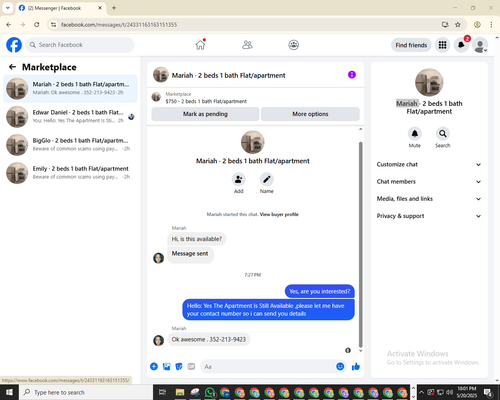The width and height of the screenshot is (500, 400).
Task: Open the Friends icon in top navigation
Action: (x=247, y=45)
